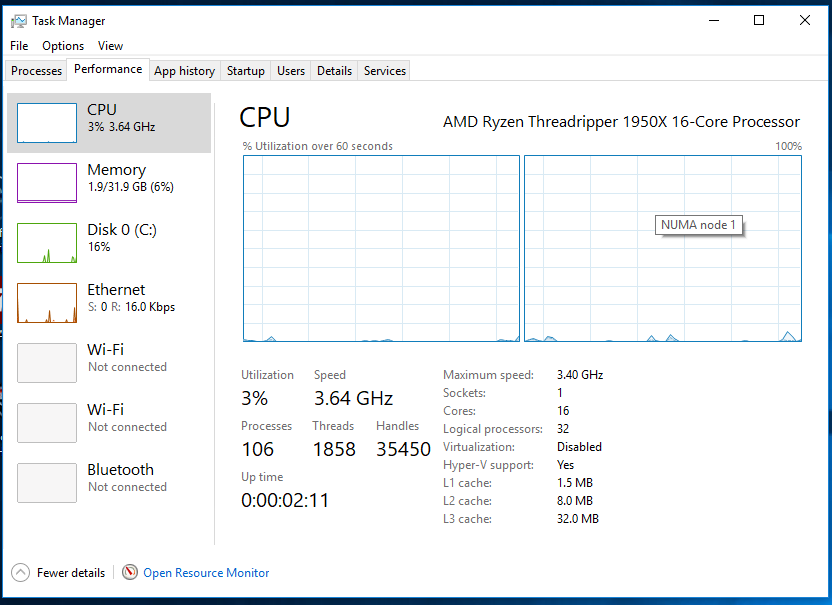Minimize the Task Manager window
This screenshot has width=832, height=605.
click(x=714, y=20)
